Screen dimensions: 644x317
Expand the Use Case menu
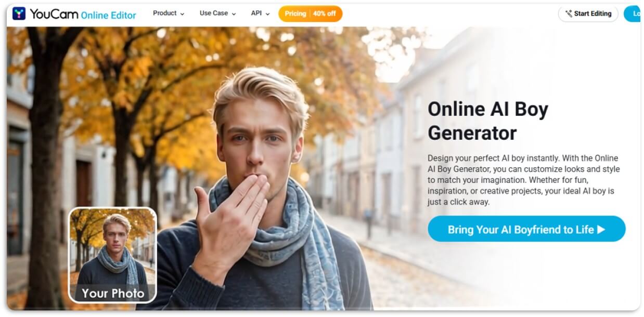pos(217,14)
